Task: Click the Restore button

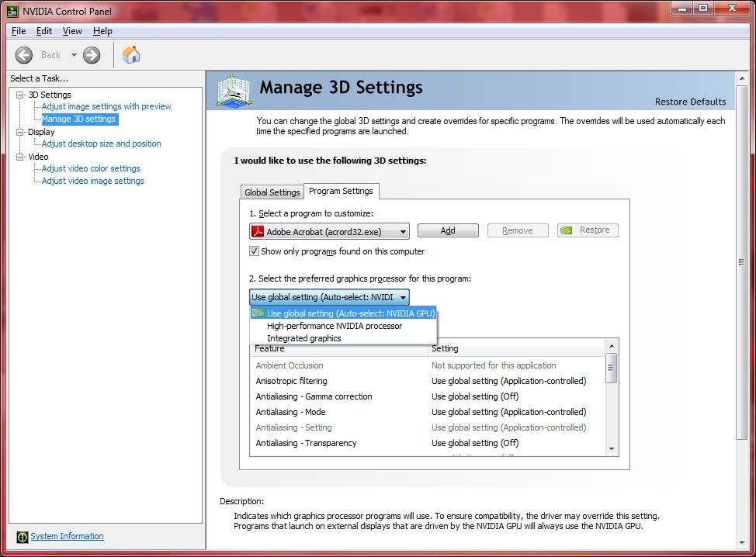Action: point(588,230)
